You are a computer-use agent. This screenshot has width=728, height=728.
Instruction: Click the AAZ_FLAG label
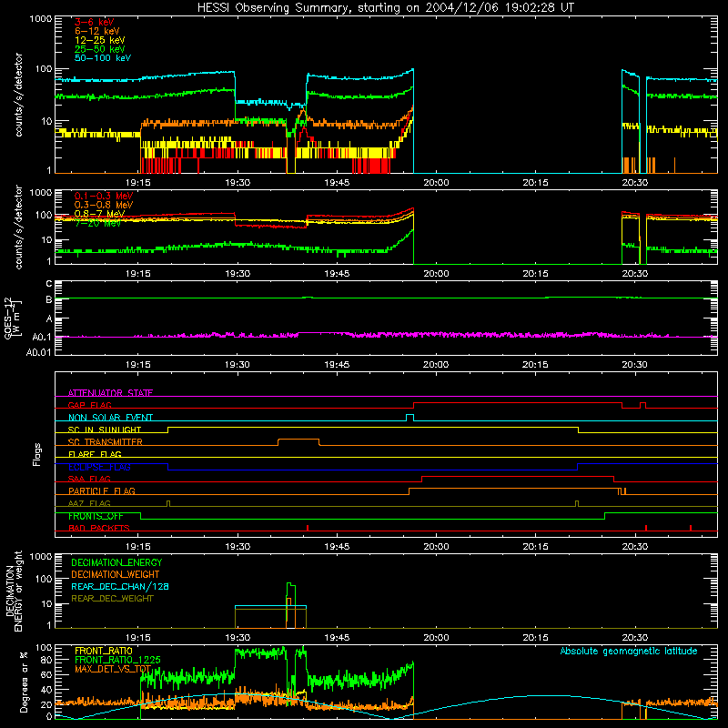(x=89, y=503)
